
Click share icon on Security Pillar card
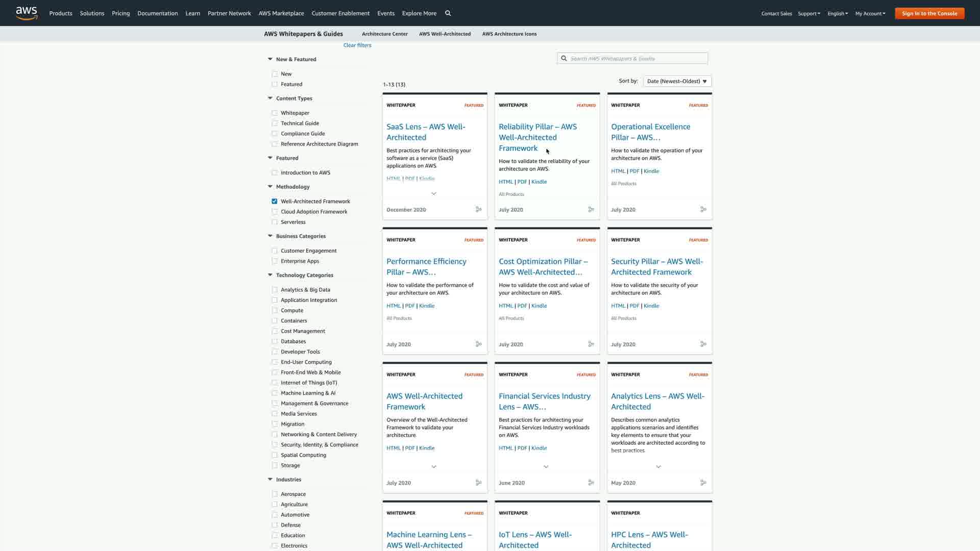click(703, 344)
